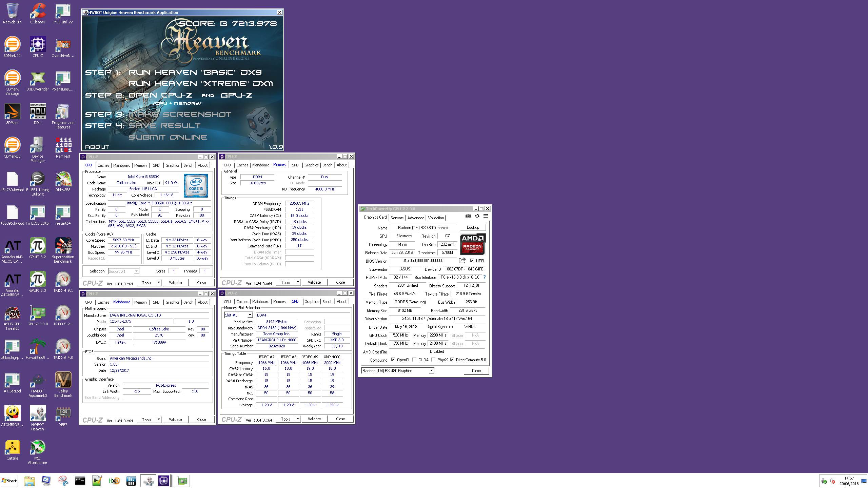Toggle the PhysX checkbox in GPU-Z
868x488 pixels.
tap(433, 360)
